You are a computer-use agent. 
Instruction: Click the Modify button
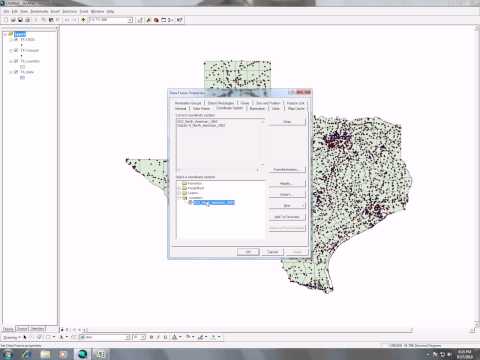287,183
